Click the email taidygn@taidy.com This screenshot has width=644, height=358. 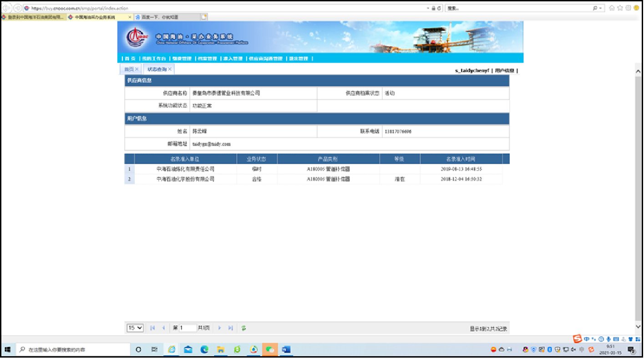pos(211,144)
